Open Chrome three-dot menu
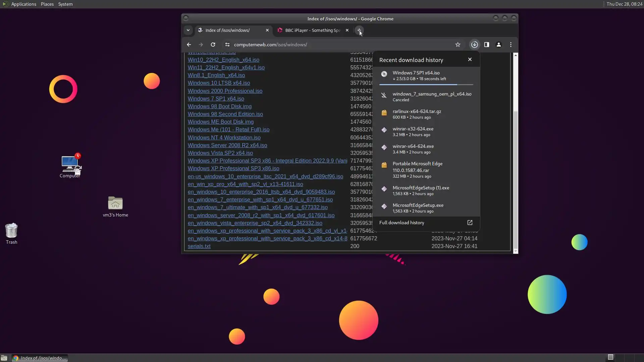This screenshot has width=644, height=362. click(511, 45)
